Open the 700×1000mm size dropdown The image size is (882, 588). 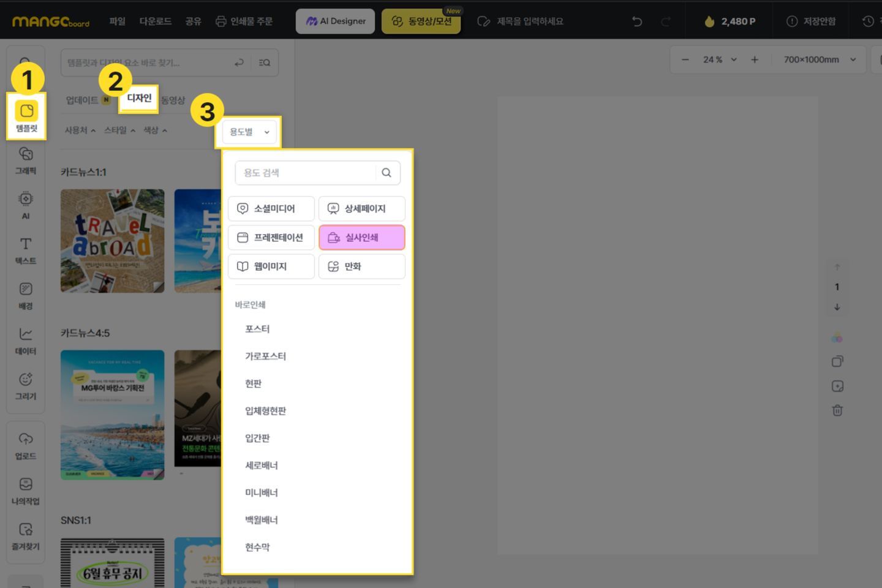[x=820, y=59]
